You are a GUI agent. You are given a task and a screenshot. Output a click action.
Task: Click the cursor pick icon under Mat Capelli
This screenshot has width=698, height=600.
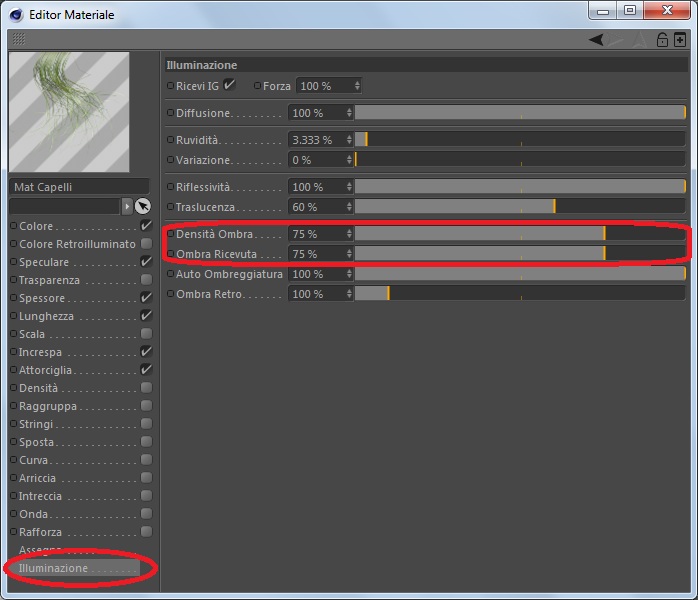(142, 206)
